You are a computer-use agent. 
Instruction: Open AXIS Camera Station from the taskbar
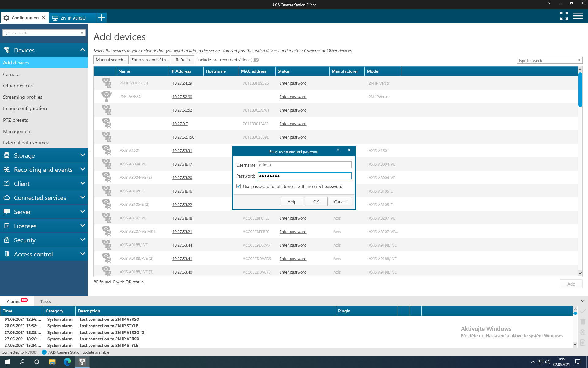pos(82,362)
